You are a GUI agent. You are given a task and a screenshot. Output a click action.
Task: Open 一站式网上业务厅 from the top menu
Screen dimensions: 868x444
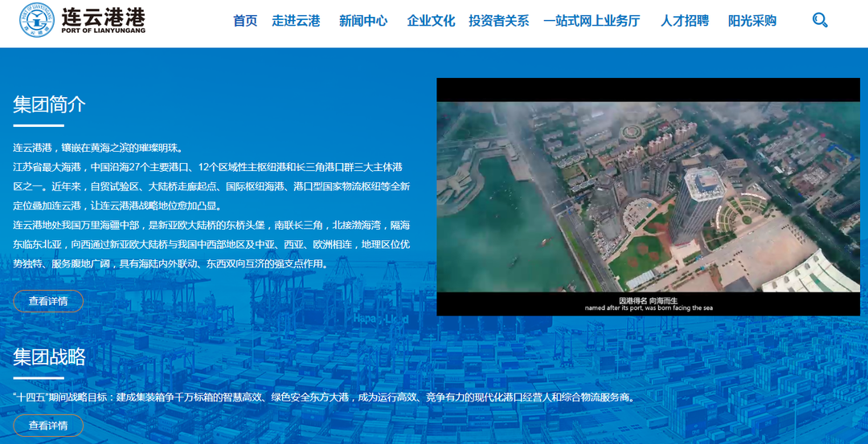pyautogui.click(x=591, y=21)
